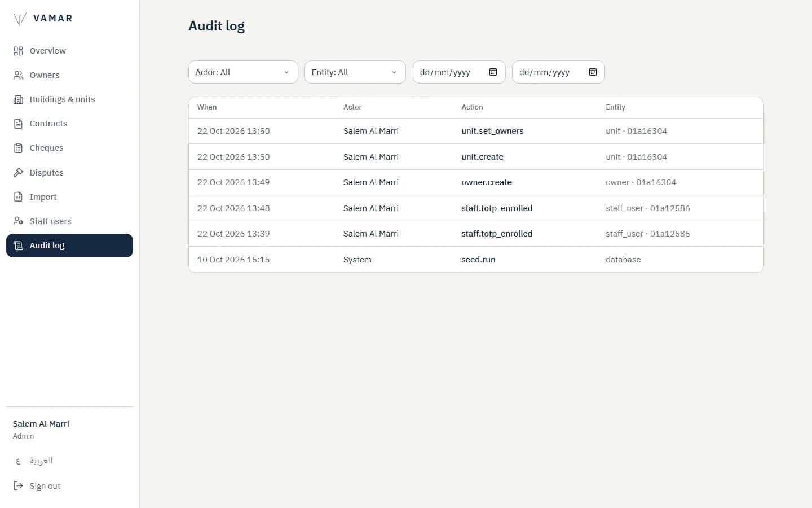Image resolution: width=812 pixels, height=508 pixels.
Task: Click the When column header
Action: [x=207, y=107]
